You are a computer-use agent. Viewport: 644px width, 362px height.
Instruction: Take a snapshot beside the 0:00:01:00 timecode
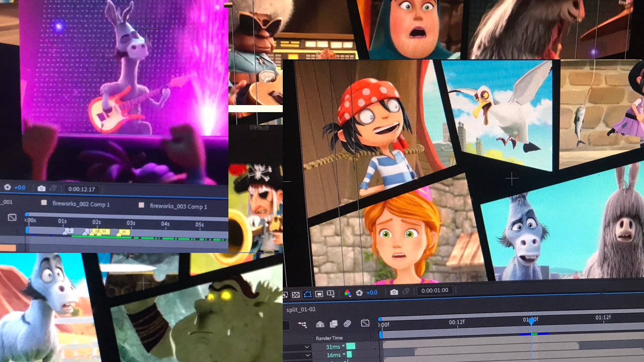click(394, 292)
